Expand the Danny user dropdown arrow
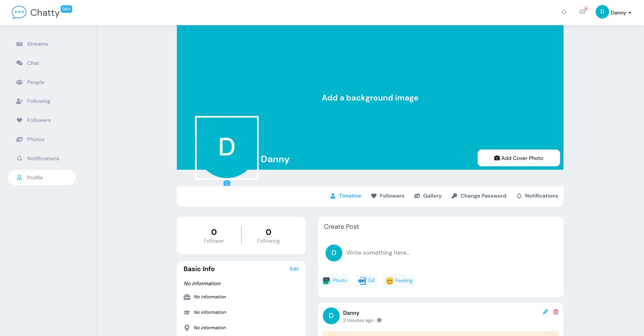The height and width of the screenshot is (336, 644). pyautogui.click(x=630, y=13)
